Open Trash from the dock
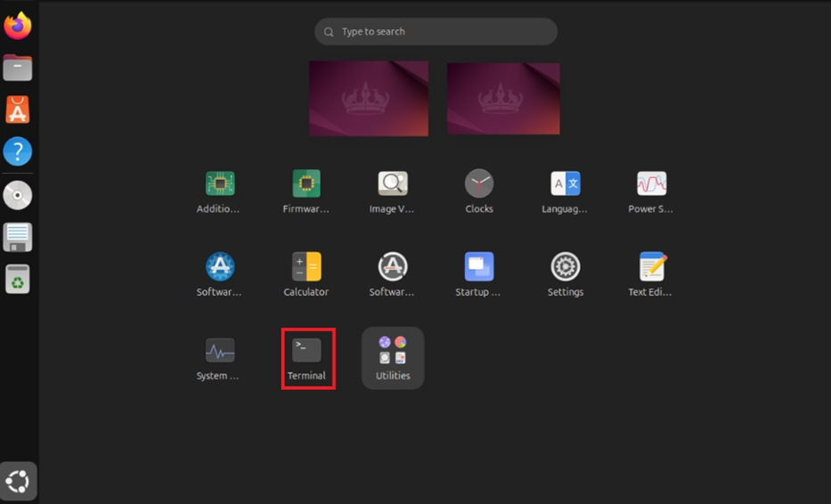The height and width of the screenshot is (504, 831). tap(18, 280)
